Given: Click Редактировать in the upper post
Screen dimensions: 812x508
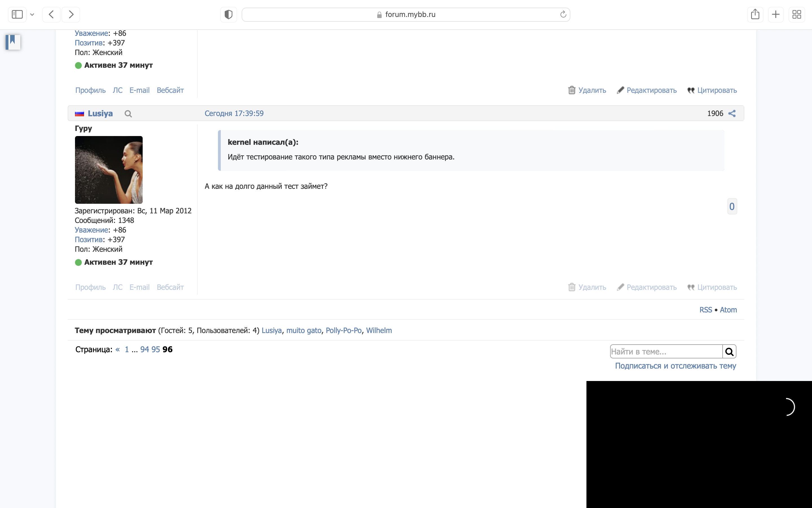Looking at the screenshot, I should [x=647, y=90].
